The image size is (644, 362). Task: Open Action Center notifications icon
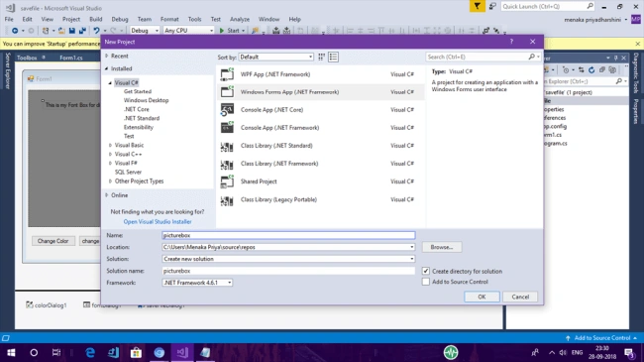(x=629, y=352)
